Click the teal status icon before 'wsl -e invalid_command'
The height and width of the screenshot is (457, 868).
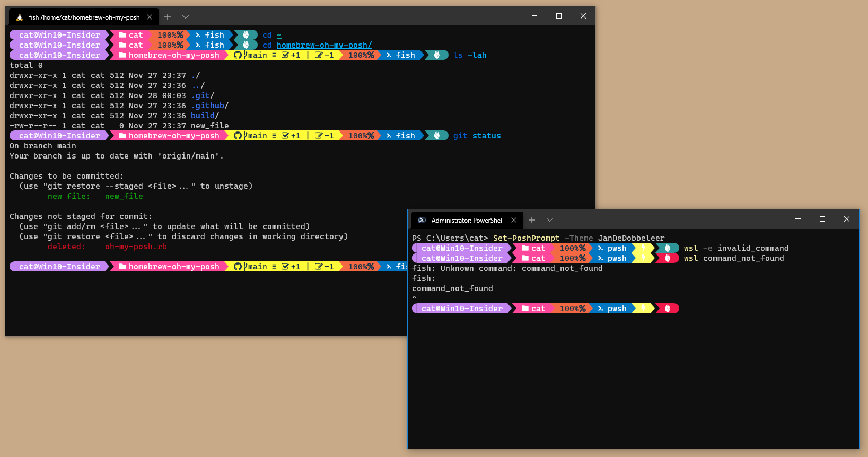pos(668,248)
